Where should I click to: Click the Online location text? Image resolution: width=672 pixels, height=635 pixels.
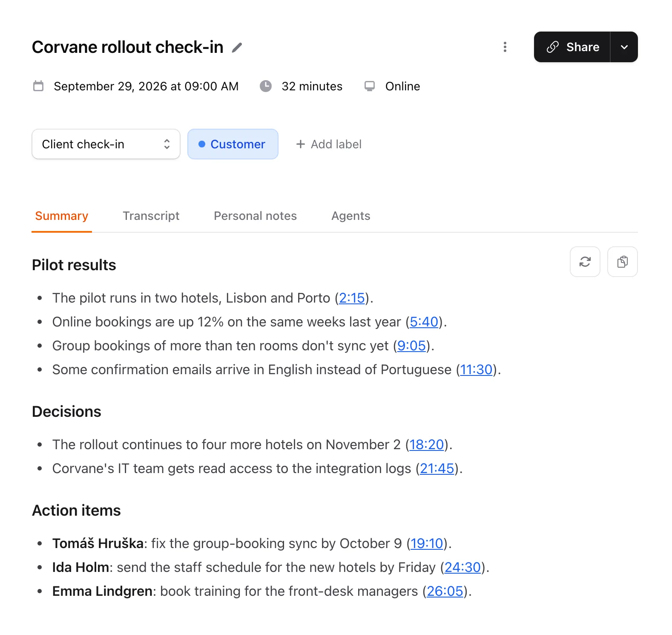click(x=403, y=86)
